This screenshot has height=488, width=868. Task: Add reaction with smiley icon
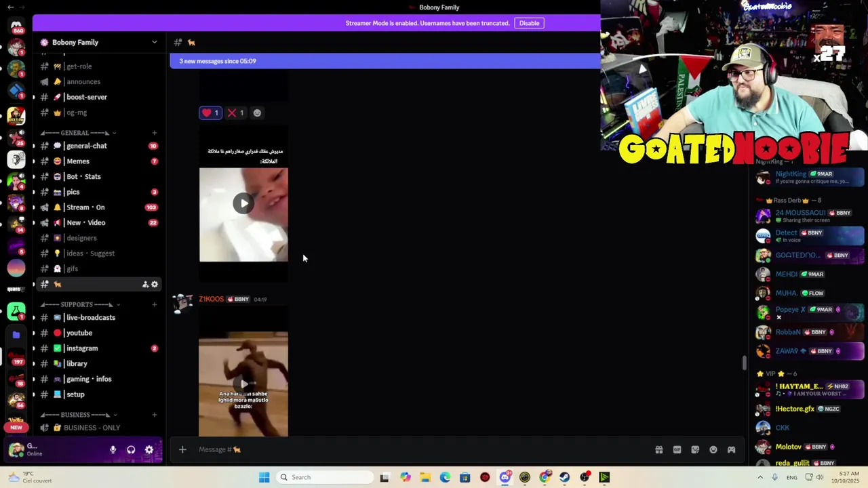[x=257, y=113]
